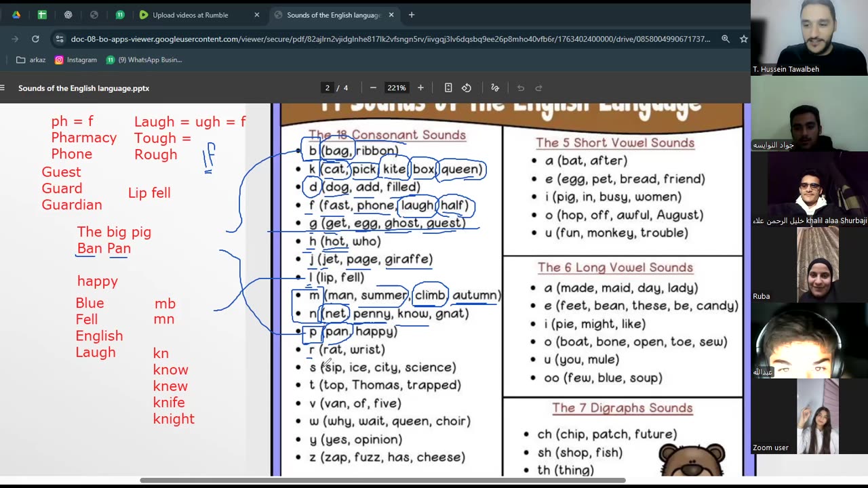Click the line 't (top, Thomas, trapped)'
The height and width of the screenshot is (488, 868).
[385, 385]
